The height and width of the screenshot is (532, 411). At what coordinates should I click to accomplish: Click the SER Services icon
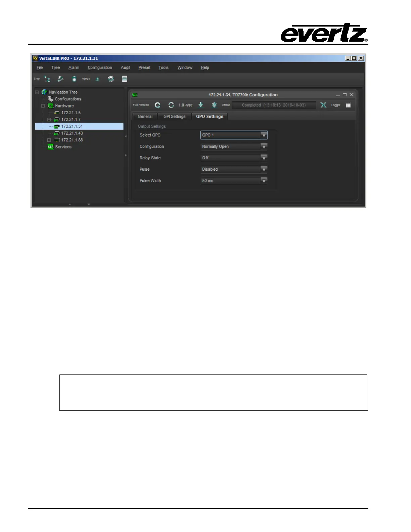pyautogui.click(x=51, y=147)
